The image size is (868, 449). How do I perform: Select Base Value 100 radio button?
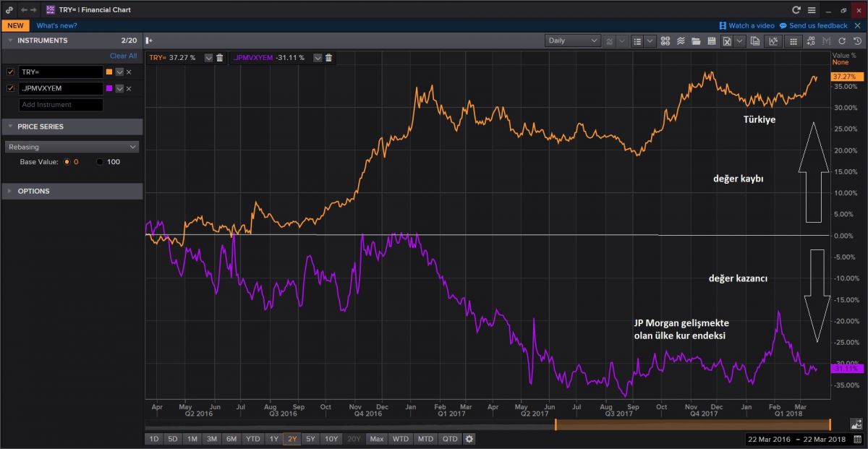[100, 162]
